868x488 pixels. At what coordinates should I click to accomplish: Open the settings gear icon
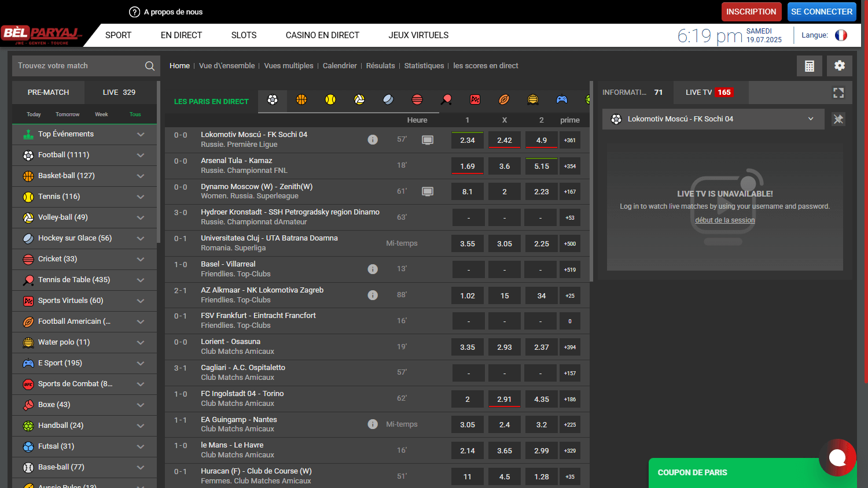839,65
